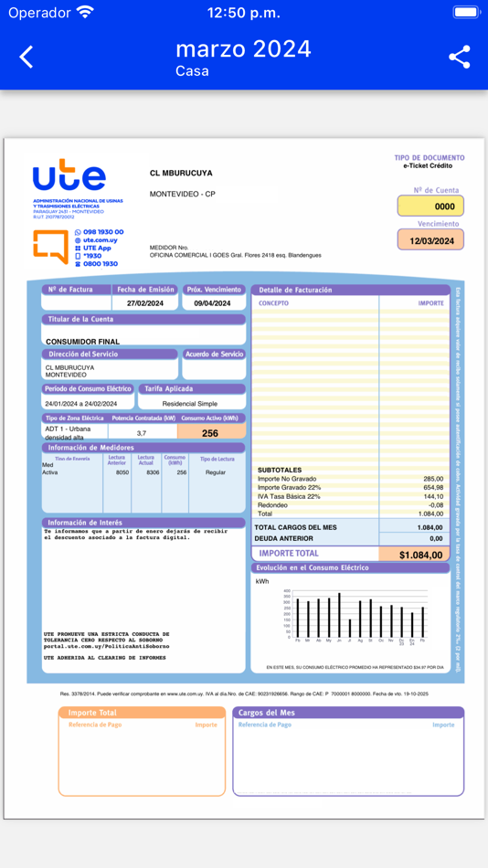Tap the UTE logo on the bill
Viewport: 488px width, 868px height.
coord(69,175)
